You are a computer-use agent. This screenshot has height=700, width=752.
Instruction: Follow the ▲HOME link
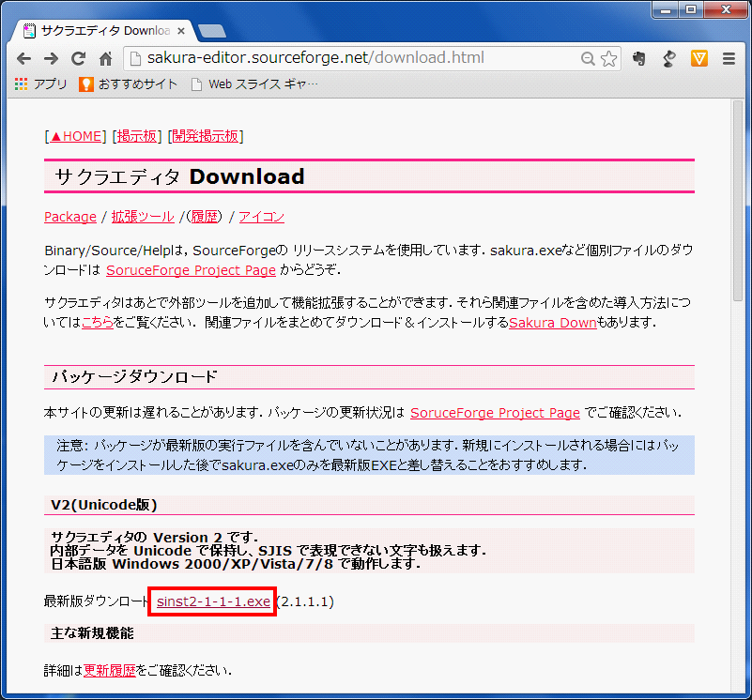76,136
